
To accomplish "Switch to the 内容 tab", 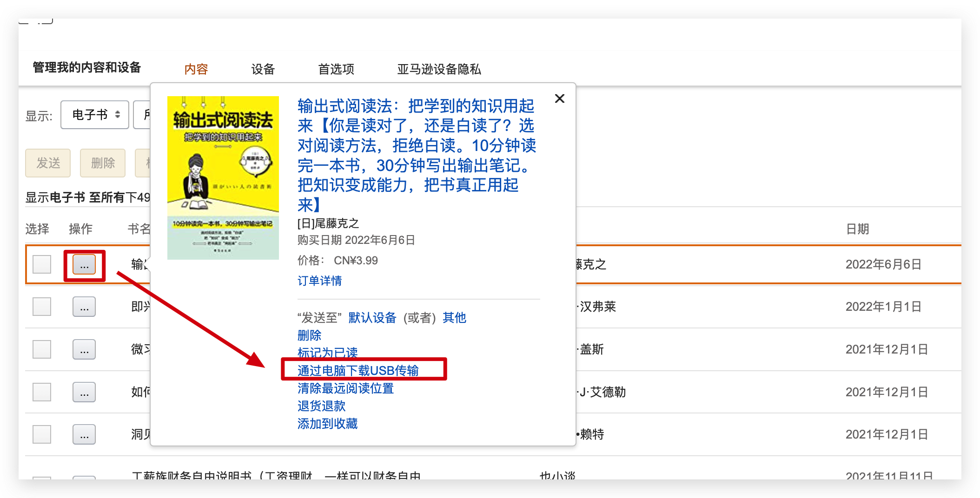I will point(196,69).
